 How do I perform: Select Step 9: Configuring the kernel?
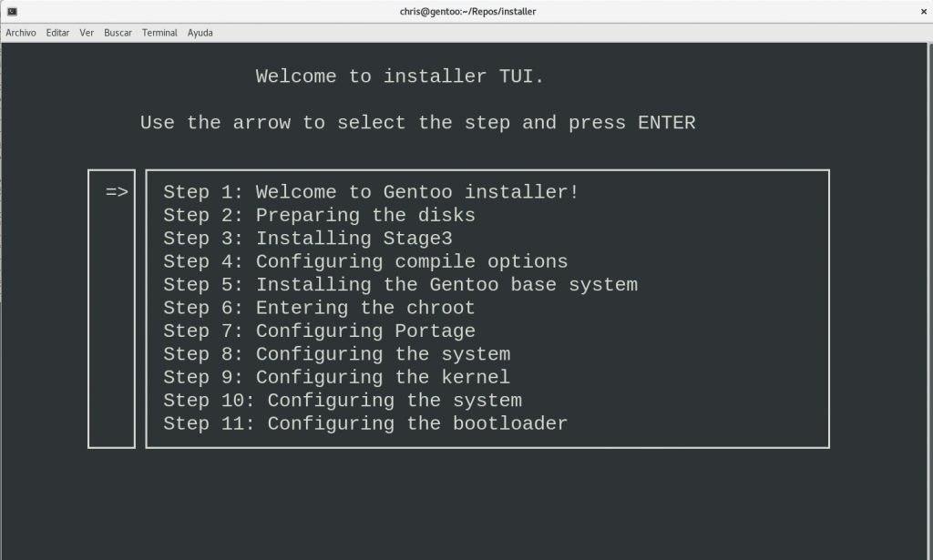[337, 377]
